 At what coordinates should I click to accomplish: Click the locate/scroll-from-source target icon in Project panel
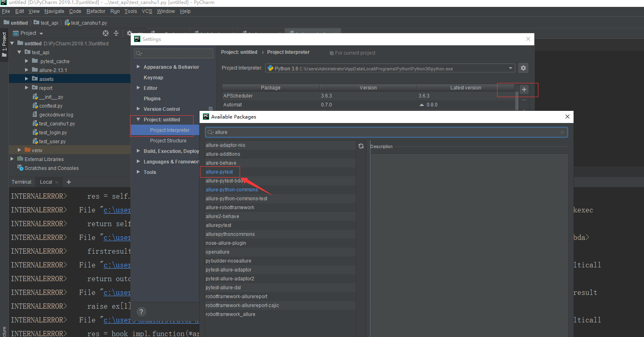[106, 33]
